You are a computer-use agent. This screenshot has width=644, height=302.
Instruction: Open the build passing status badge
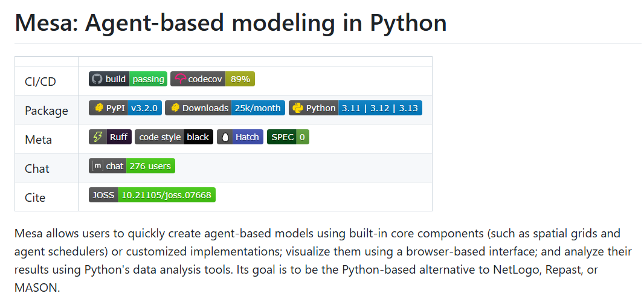[127, 79]
